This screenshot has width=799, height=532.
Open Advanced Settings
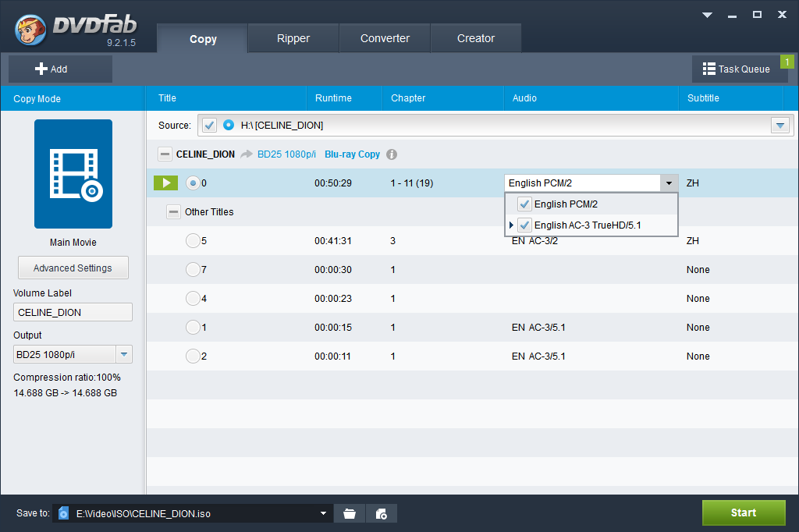[73, 268]
